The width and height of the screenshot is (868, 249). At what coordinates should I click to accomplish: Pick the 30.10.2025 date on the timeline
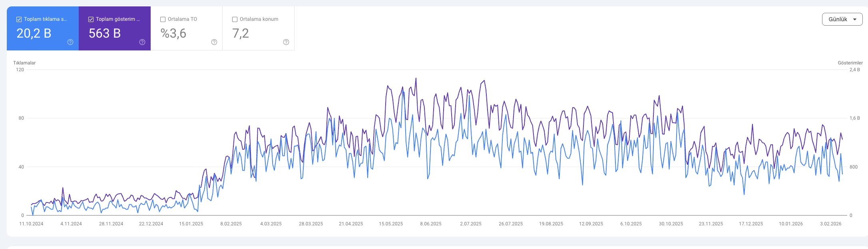pyautogui.click(x=671, y=224)
